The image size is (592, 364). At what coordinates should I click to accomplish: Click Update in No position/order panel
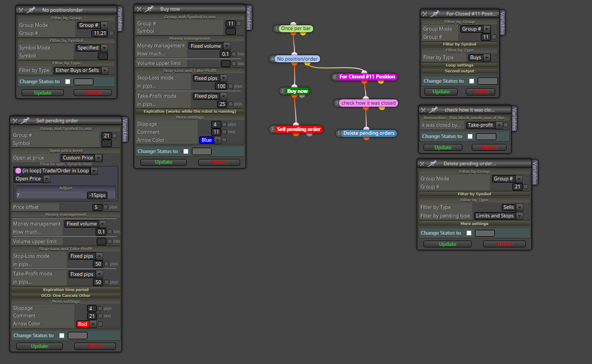42,92
